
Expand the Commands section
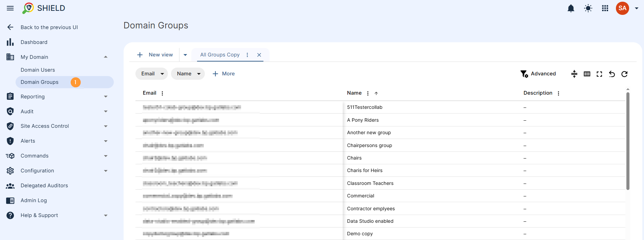pyautogui.click(x=106, y=156)
